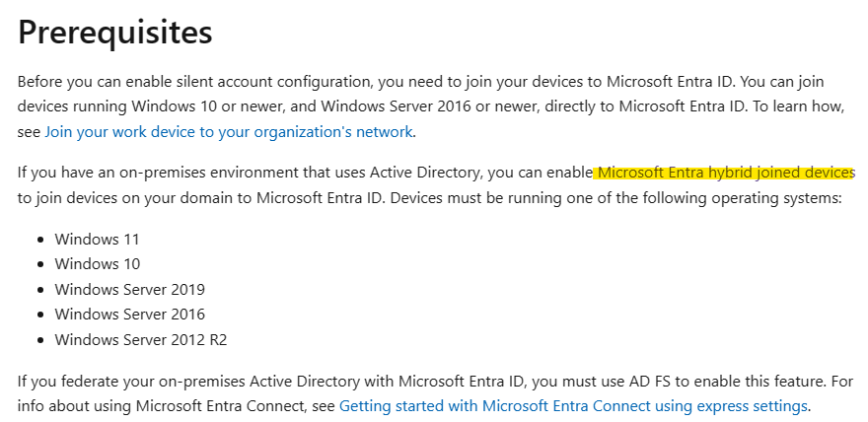Click the bullet point beside Windows Server 2012 R2
Viewport: 868px width, 422px height.
40,340
